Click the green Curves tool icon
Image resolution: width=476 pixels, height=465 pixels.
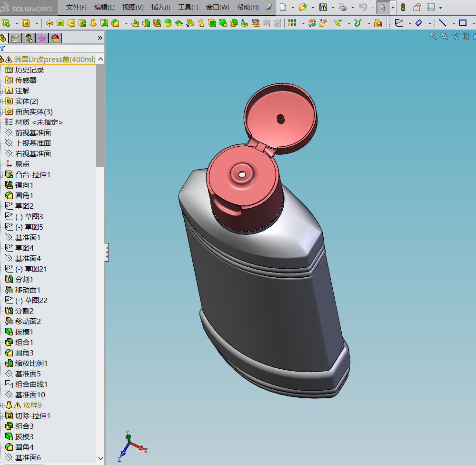pos(358,23)
